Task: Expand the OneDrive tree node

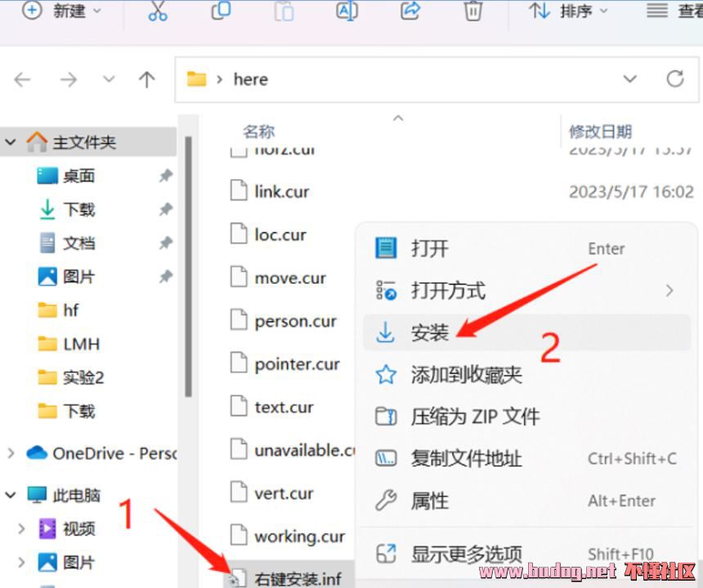Action: [11, 453]
